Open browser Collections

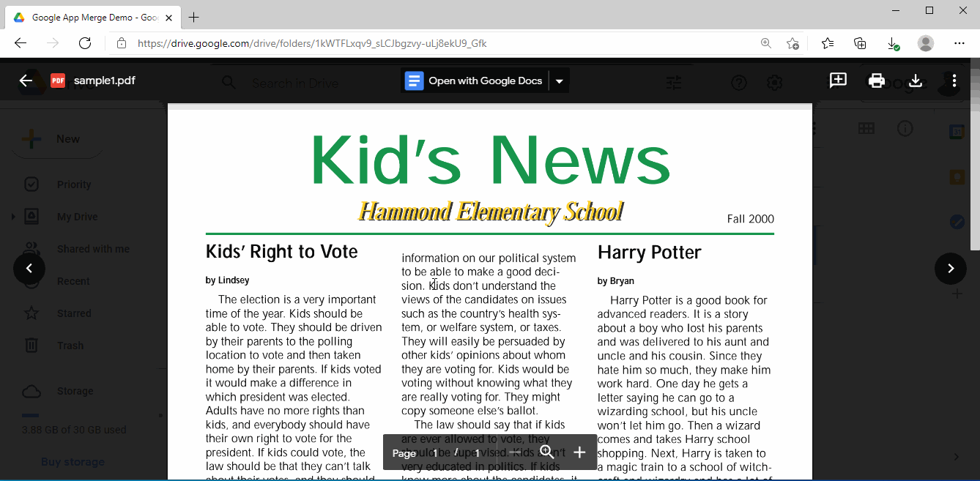(x=861, y=43)
